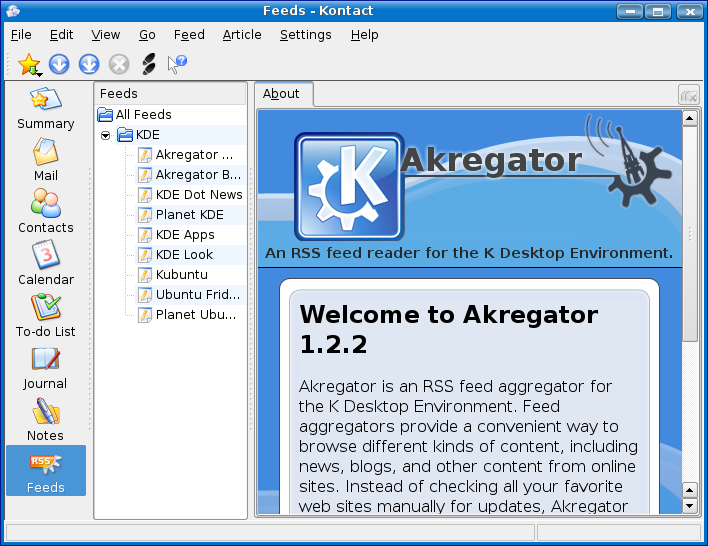Collapse the KDE feed folder arrow
Viewport: 708px width, 546px height.
[x=106, y=135]
